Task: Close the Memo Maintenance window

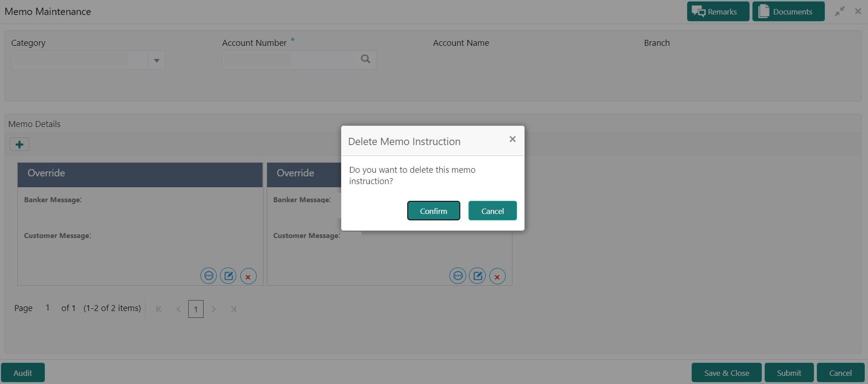Action: point(858,11)
